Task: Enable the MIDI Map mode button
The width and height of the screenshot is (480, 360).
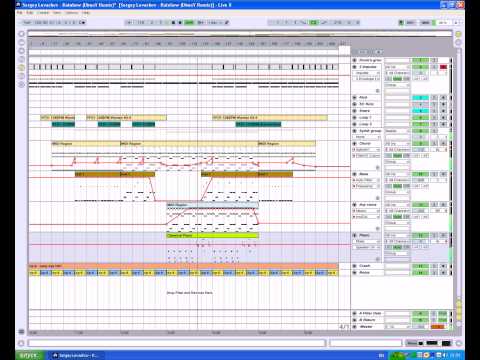Action: tap(425, 23)
